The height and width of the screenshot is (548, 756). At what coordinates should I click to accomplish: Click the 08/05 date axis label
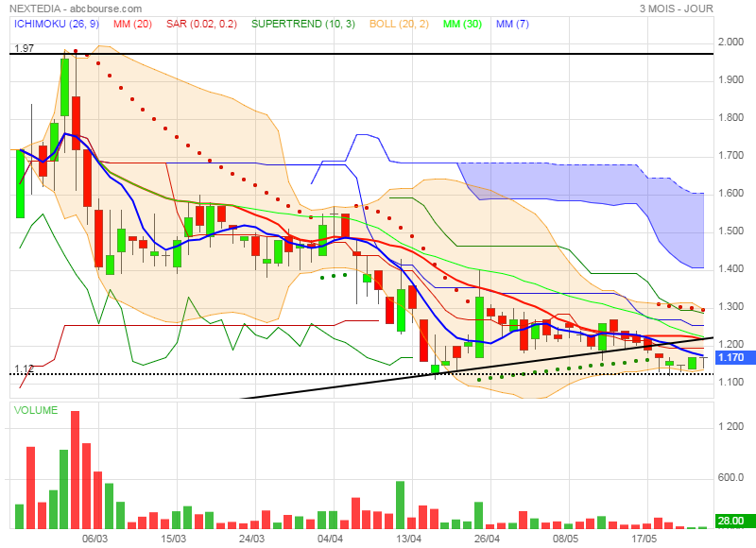tap(565, 539)
